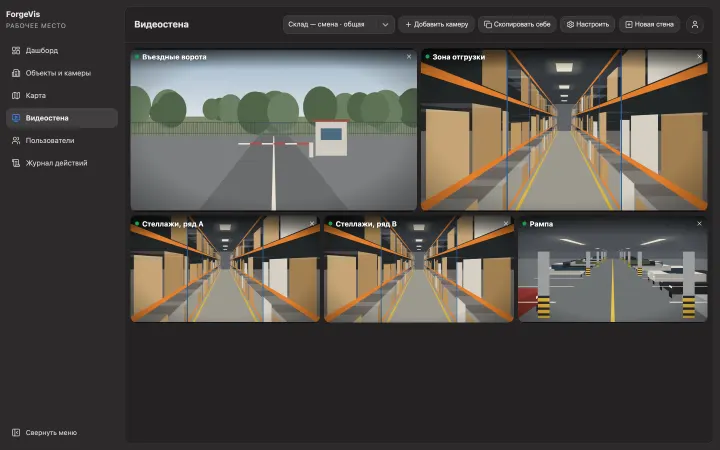Click the chevron of wall selector
The width and height of the screenshot is (720, 450).
point(385,25)
